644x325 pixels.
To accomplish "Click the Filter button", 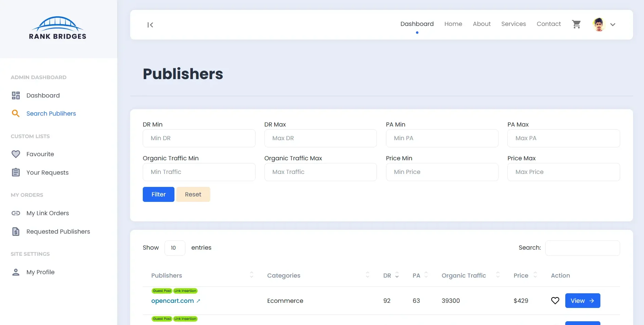I will 158,194.
